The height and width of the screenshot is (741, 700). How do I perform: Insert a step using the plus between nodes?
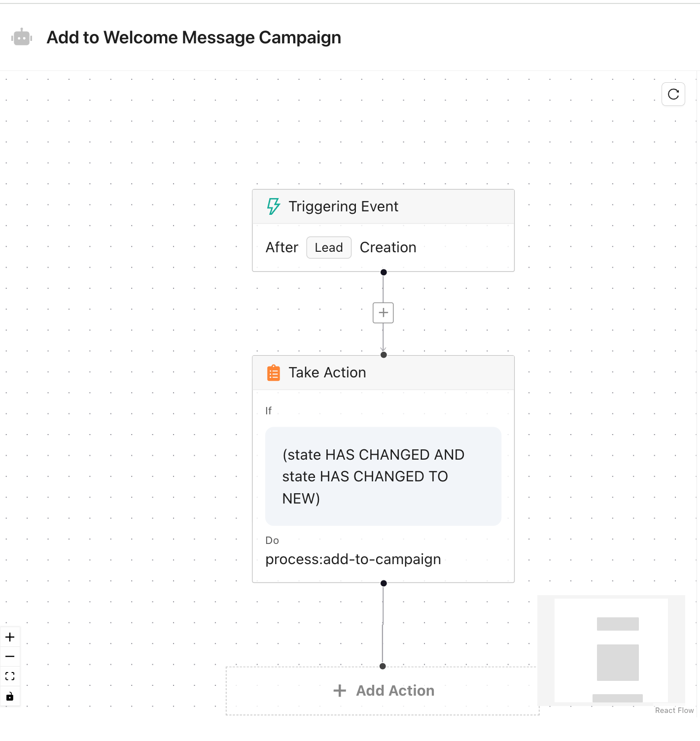coord(383,313)
